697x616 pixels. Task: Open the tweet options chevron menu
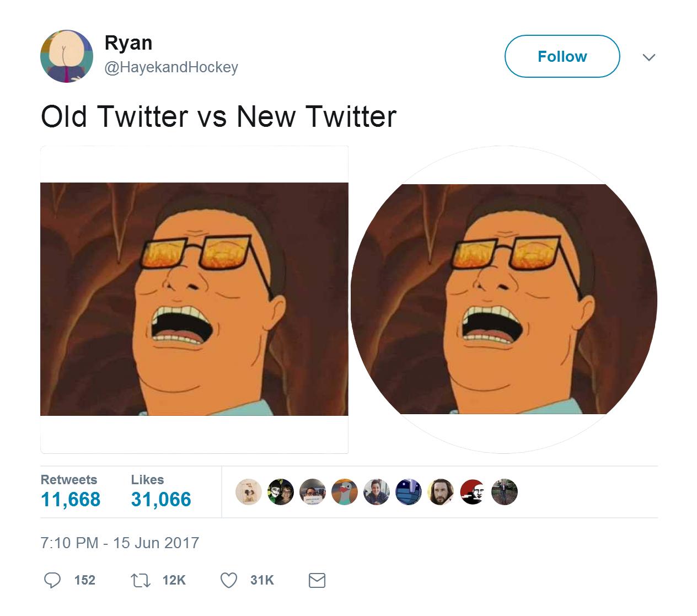(x=649, y=57)
